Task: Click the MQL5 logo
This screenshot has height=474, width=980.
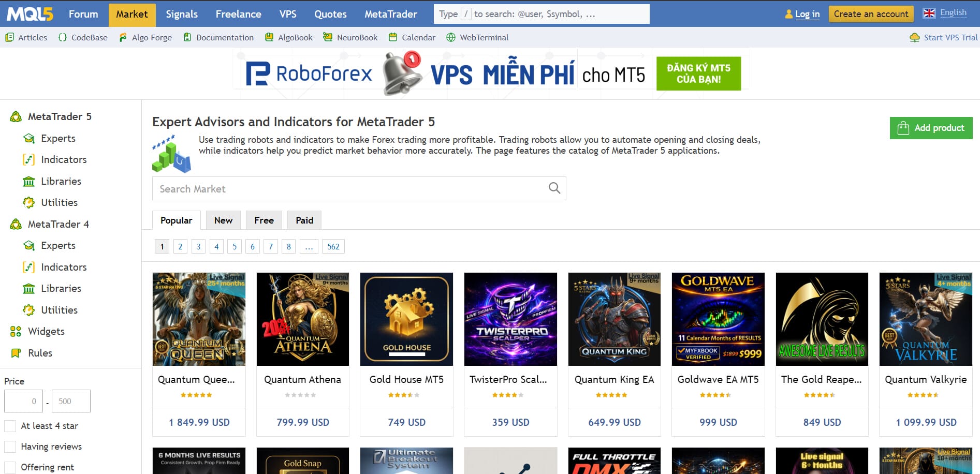Action: tap(30, 14)
